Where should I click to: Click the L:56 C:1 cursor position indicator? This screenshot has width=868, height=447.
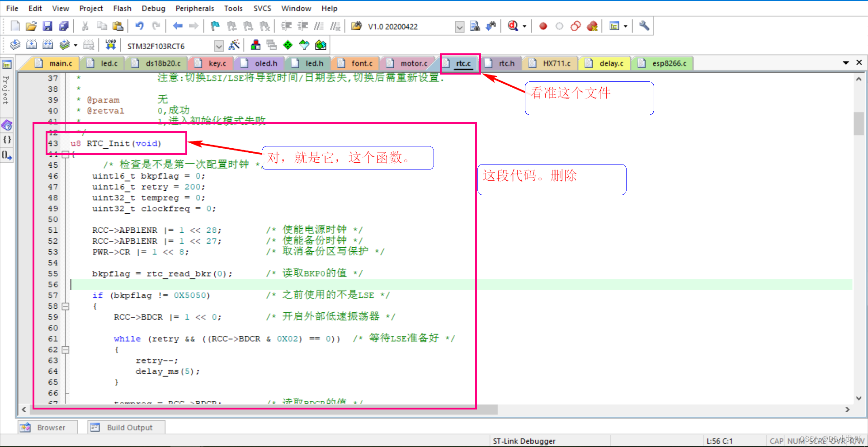pyautogui.click(x=719, y=441)
